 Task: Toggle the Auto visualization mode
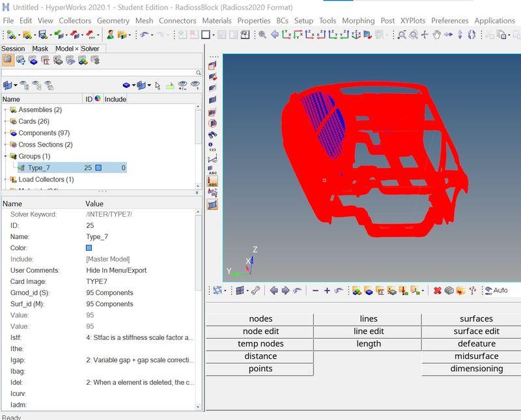(x=496, y=290)
